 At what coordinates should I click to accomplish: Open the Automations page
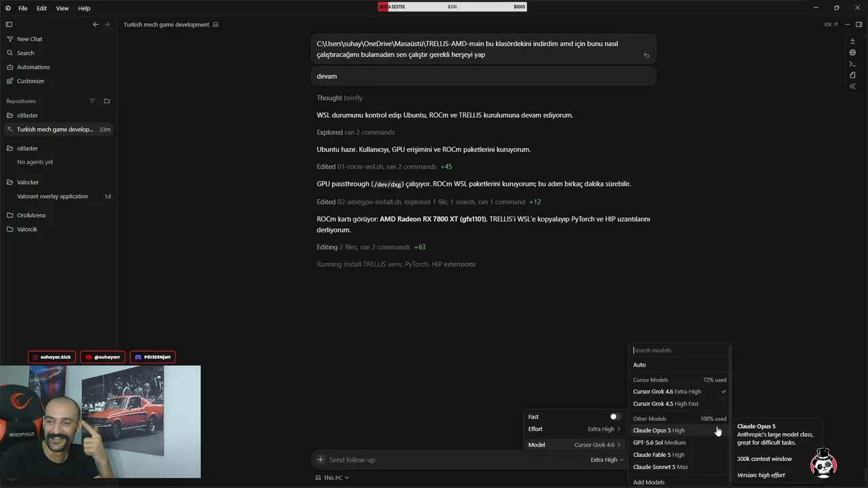click(x=58, y=67)
